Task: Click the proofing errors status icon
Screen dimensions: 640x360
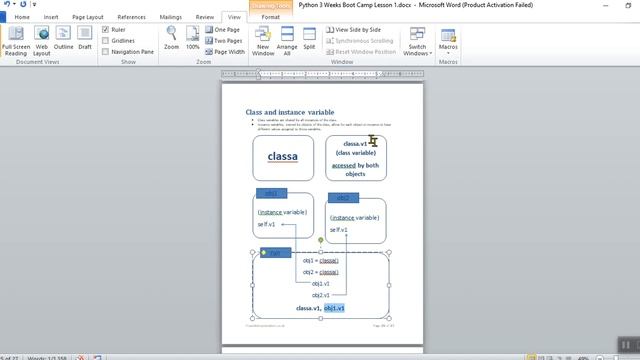Action: pyautogui.click(x=80, y=358)
